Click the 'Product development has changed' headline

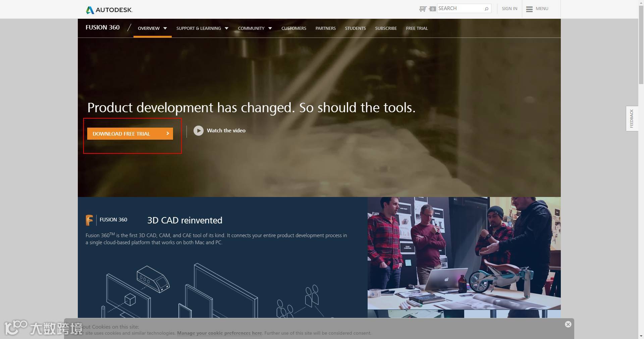[x=252, y=108]
